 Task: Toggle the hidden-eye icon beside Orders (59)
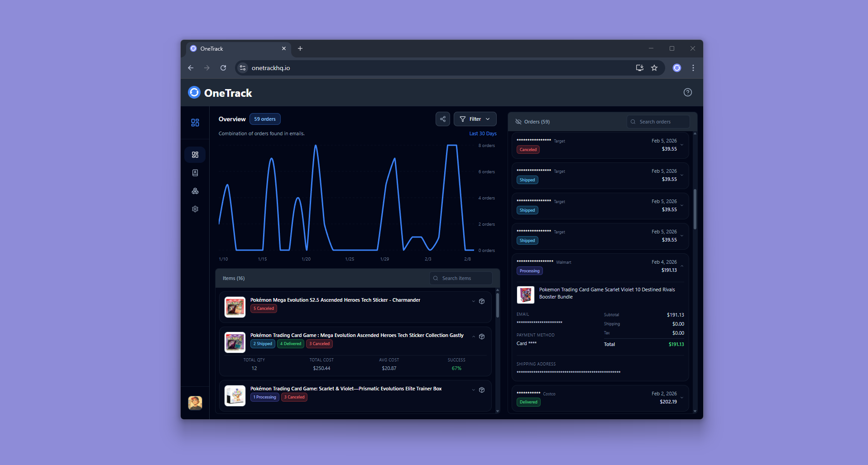518,122
